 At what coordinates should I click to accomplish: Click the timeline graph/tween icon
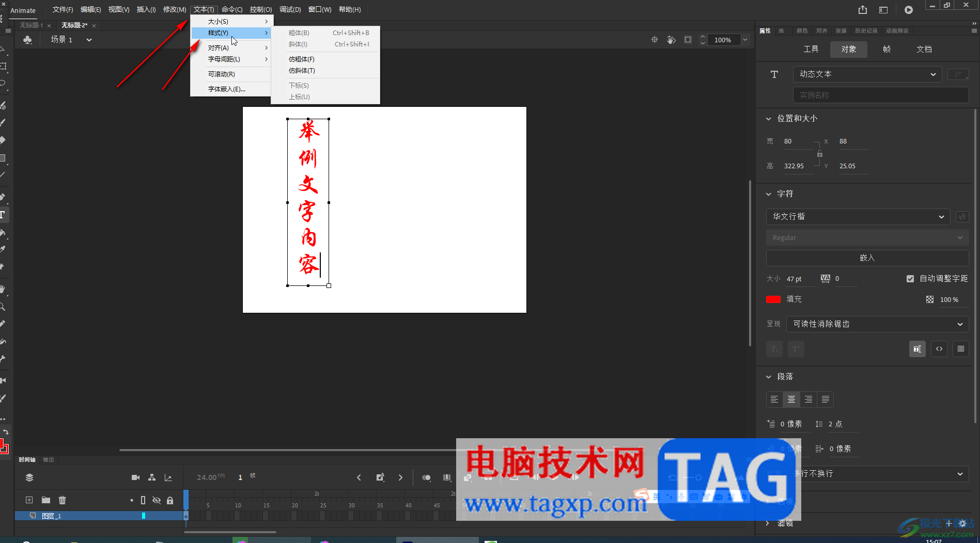tap(168, 477)
